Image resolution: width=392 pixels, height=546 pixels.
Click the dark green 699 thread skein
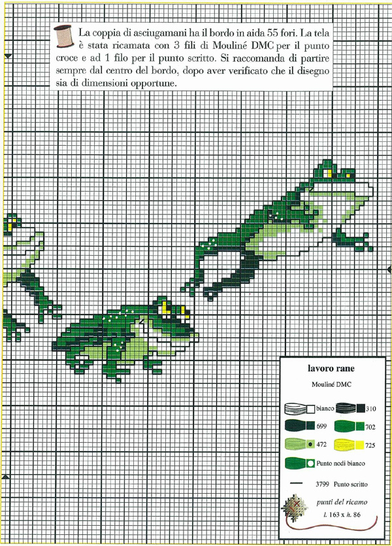click(295, 426)
